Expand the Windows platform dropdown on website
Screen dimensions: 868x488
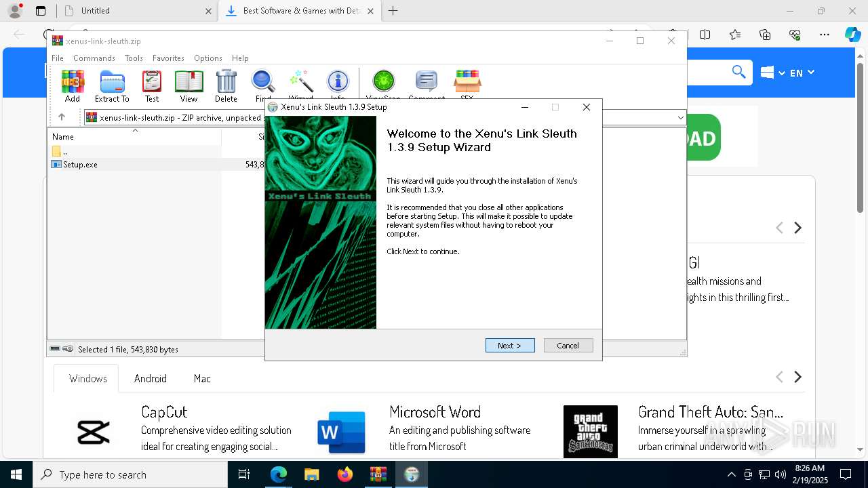tap(772, 73)
